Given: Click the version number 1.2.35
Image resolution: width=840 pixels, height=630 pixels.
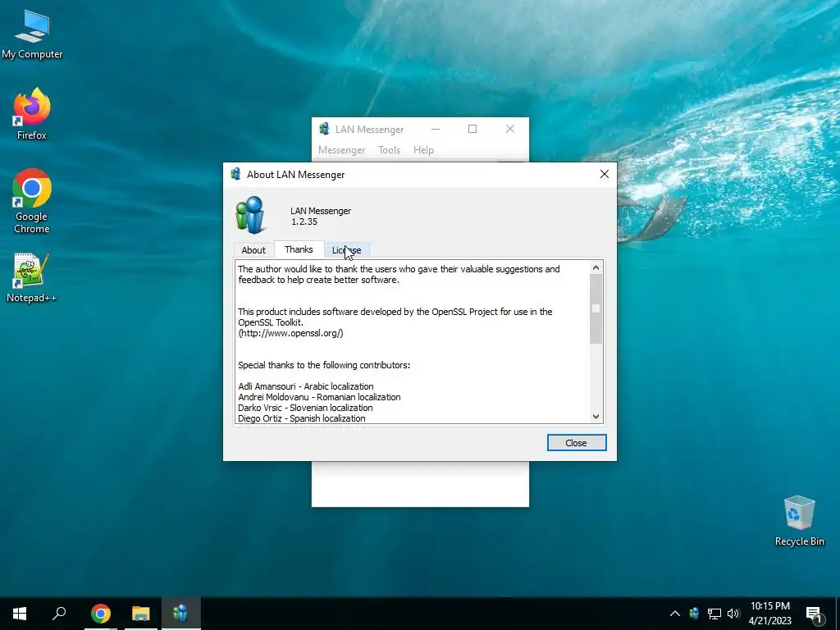Looking at the screenshot, I should coord(304,221).
